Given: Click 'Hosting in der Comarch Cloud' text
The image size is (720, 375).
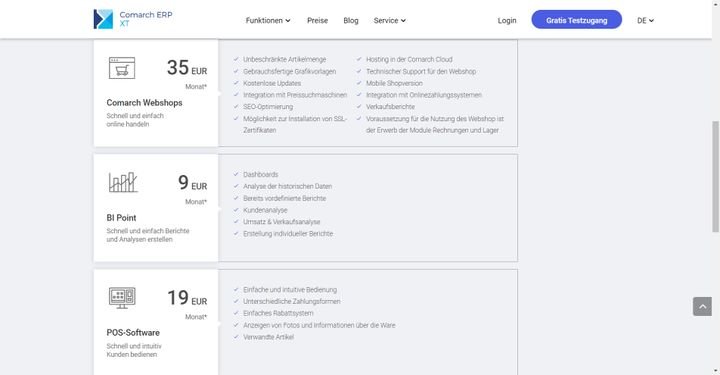Looking at the screenshot, I should coord(409,60).
